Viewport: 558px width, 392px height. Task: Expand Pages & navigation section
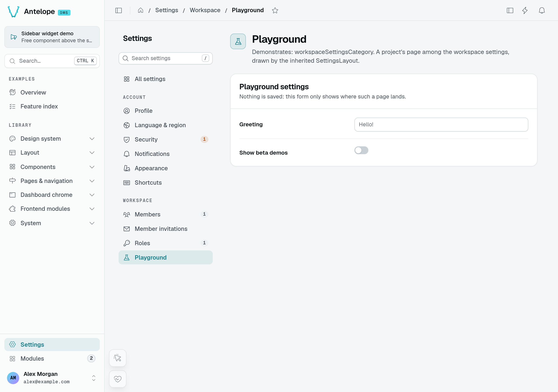52,181
